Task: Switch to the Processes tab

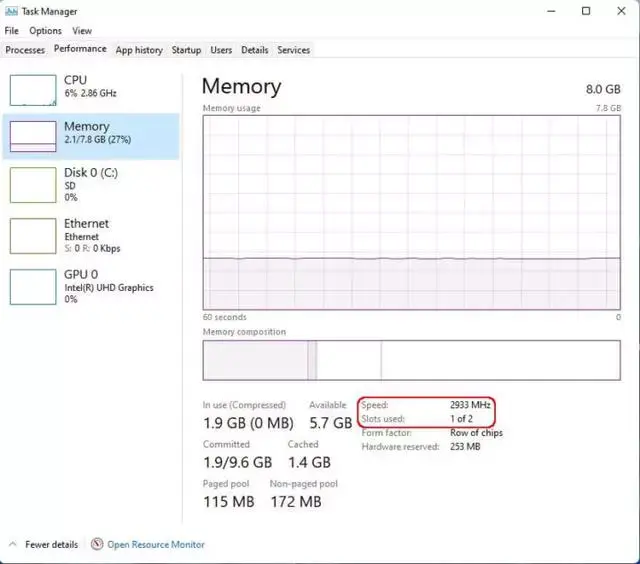Action: pyautogui.click(x=25, y=50)
